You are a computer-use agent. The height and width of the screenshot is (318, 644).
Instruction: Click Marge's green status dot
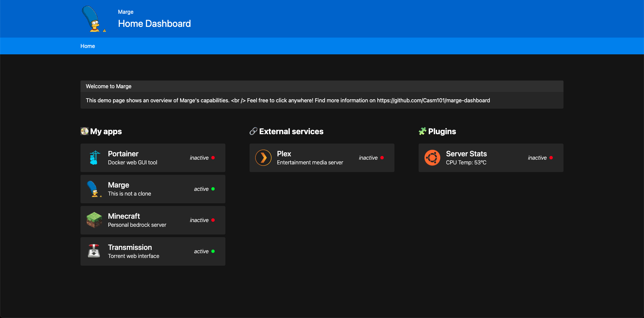click(x=213, y=189)
